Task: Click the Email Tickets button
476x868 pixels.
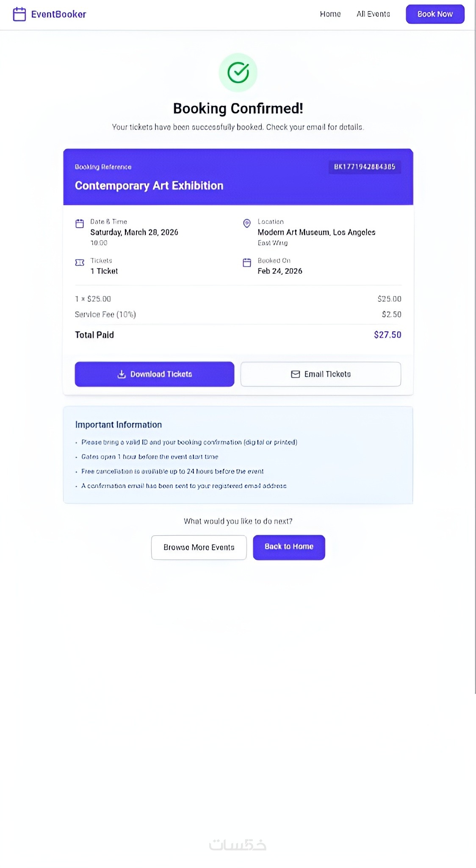Action: [321, 374]
